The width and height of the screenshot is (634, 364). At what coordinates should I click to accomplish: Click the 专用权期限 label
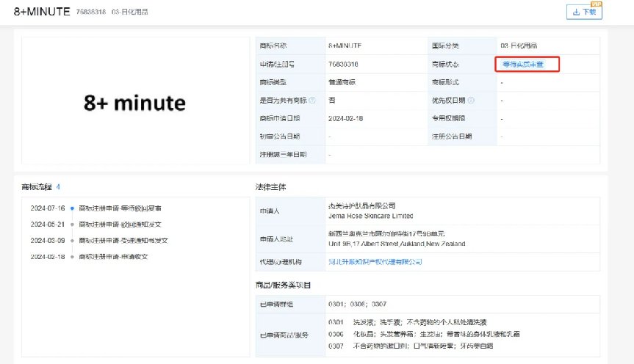click(448, 118)
